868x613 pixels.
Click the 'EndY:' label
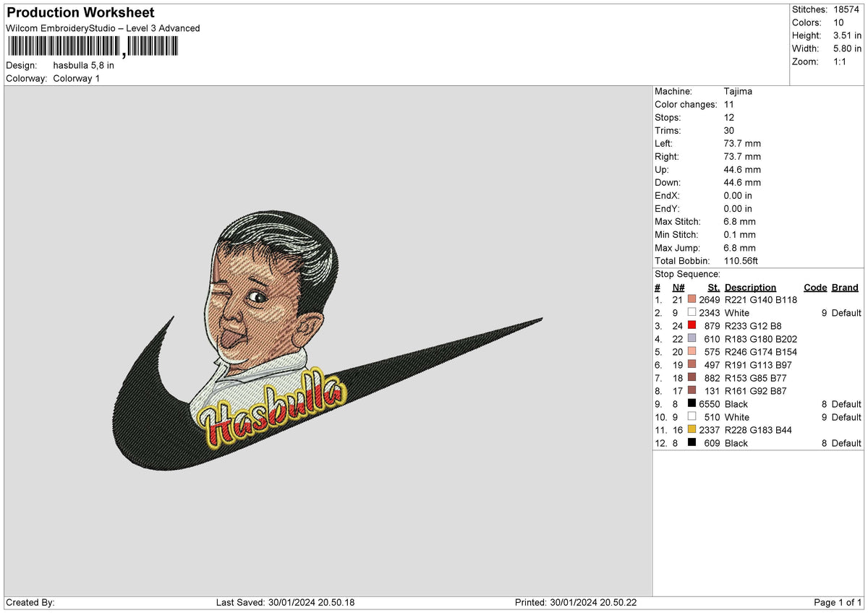click(x=667, y=208)
